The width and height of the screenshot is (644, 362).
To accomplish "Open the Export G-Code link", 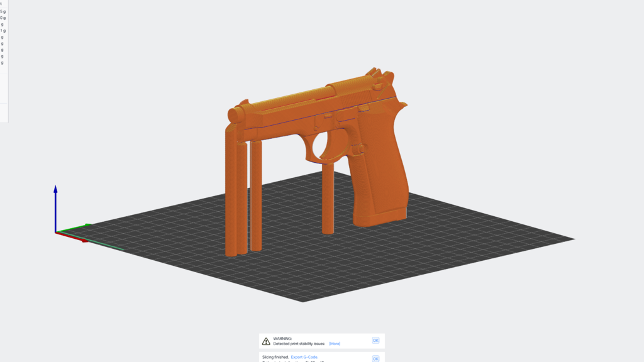I will pos(304,356).
